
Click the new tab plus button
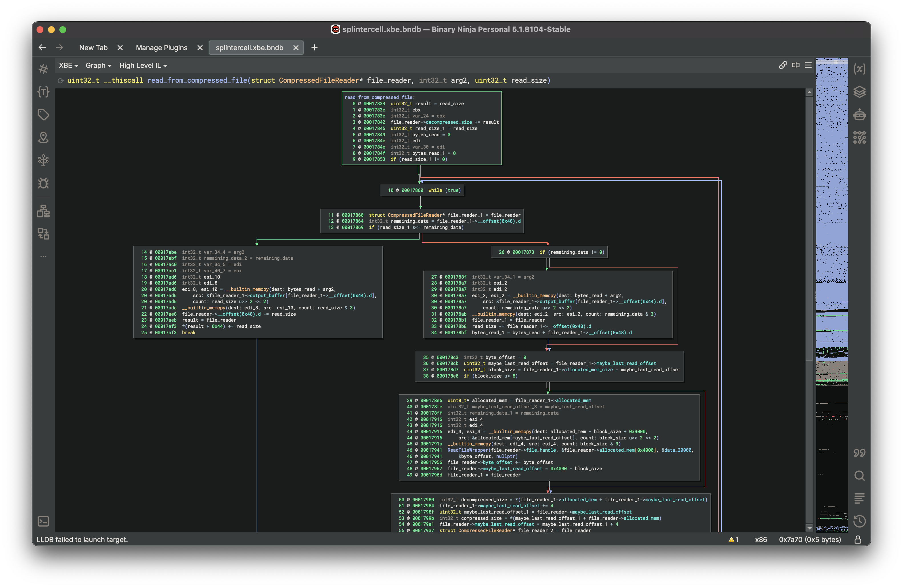pyautogui.click(x=314, y=48)
